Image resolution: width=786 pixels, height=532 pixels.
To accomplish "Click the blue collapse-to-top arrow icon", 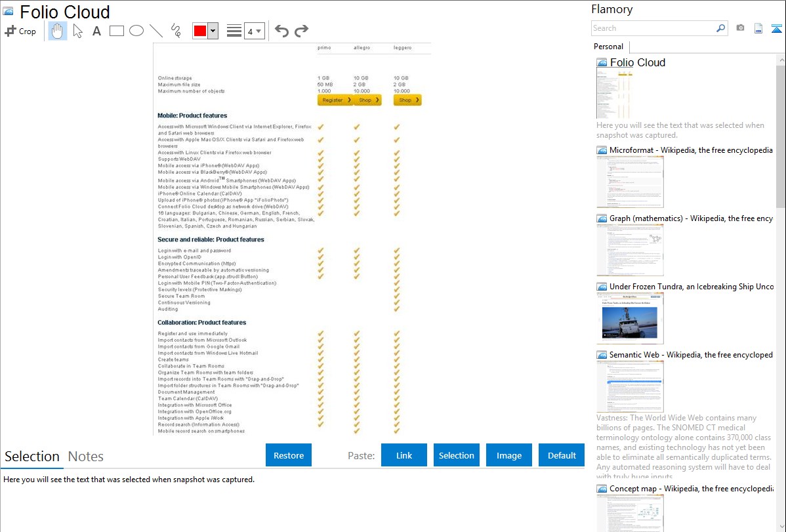I will (x=776, y=28).
